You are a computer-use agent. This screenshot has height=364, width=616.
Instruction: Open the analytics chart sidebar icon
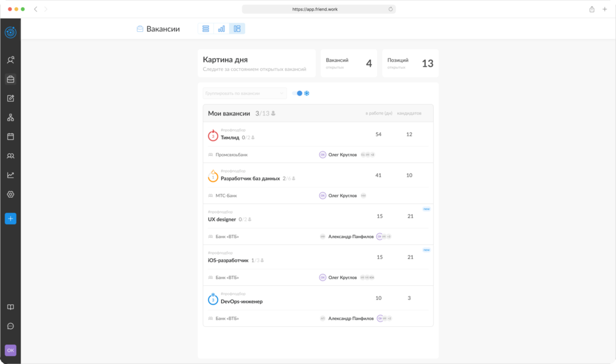[10, 175]
